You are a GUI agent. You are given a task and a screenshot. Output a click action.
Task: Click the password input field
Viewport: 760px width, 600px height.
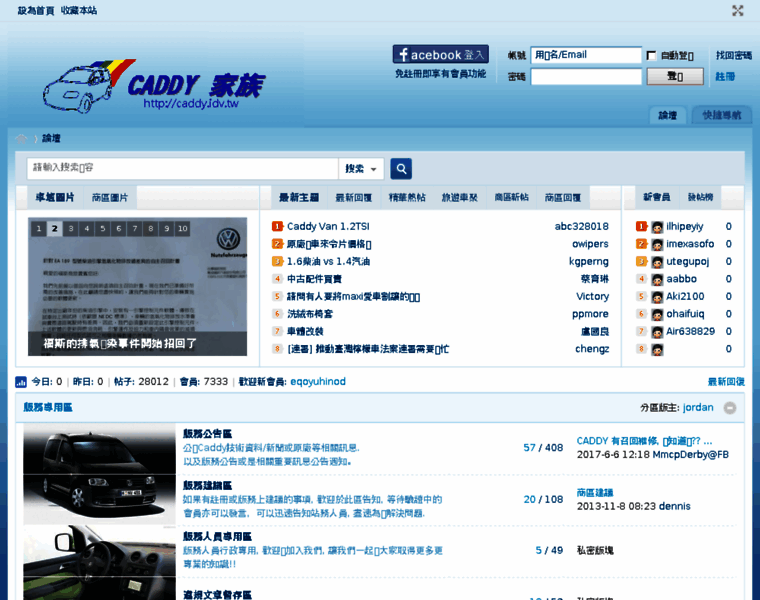pos(586,77)
